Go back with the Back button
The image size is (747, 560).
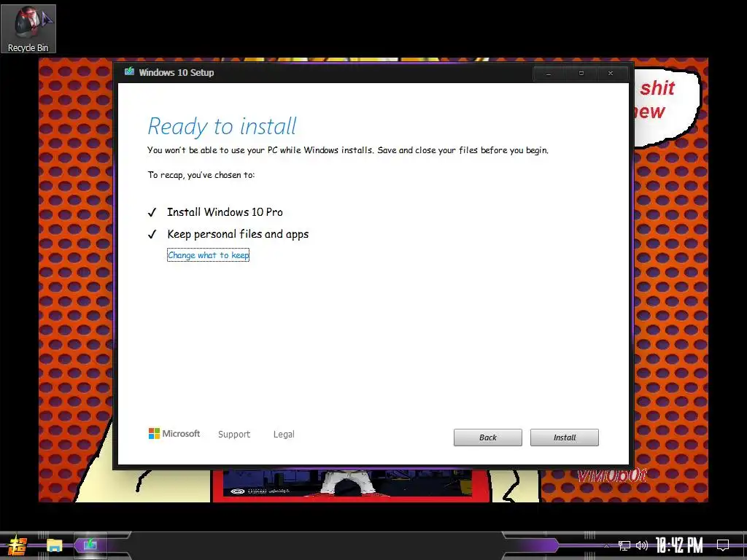487,437
